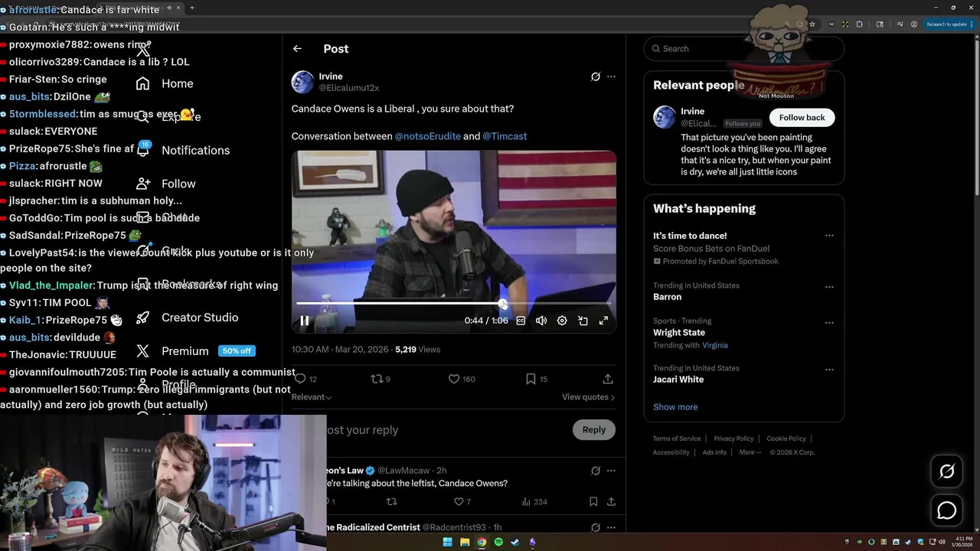Pause the video in the post

(x=304, y=321)
